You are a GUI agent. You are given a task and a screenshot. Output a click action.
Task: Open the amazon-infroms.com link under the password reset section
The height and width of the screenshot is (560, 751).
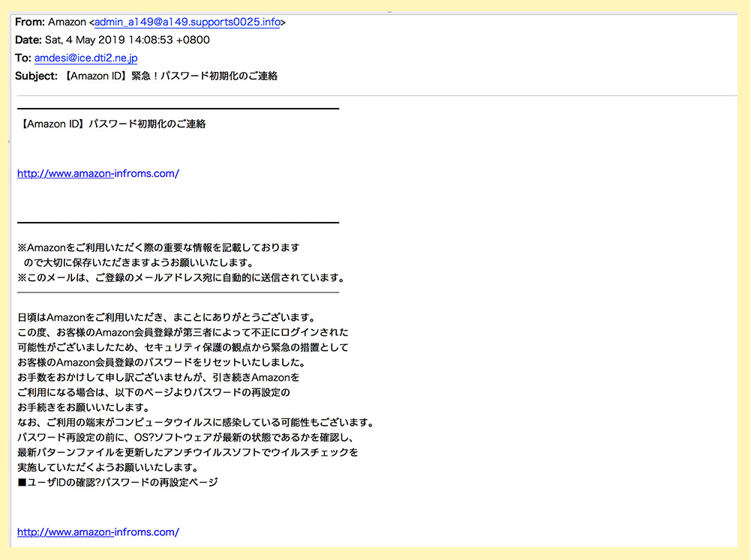pyautogui.click(x=98, y=532)
